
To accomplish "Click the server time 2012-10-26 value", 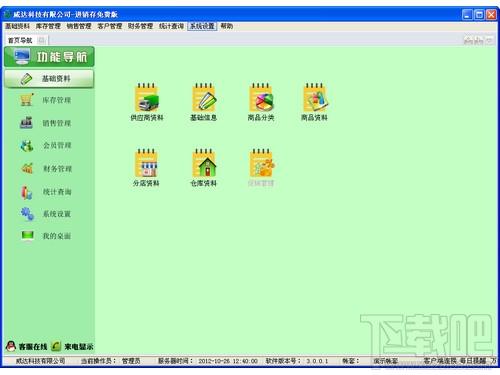I will pos(228,361).
